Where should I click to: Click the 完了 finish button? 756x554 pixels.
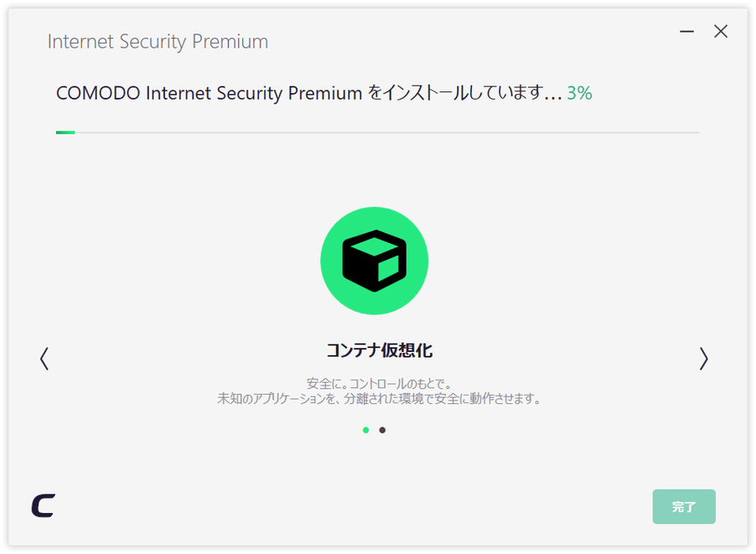[x=684, y=506]
